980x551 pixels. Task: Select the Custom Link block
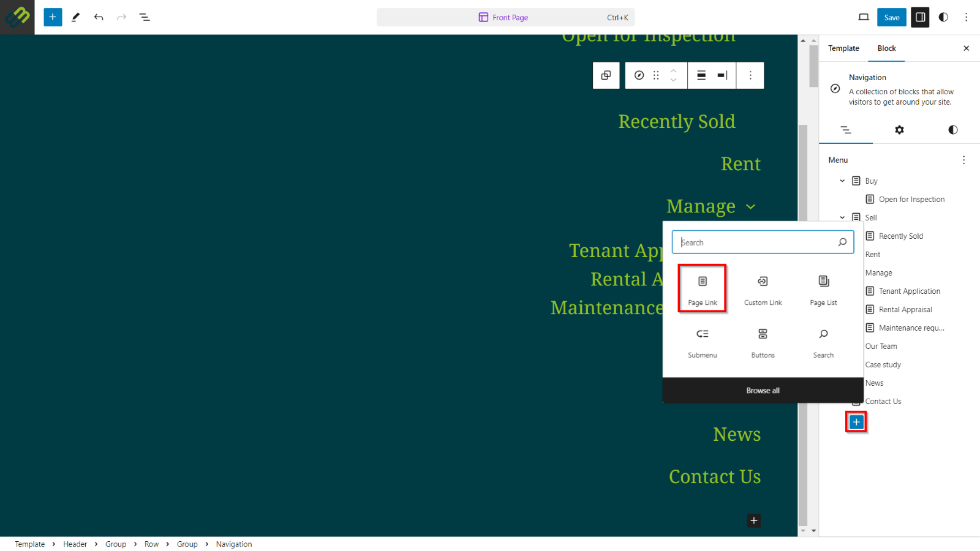[763, 289]
